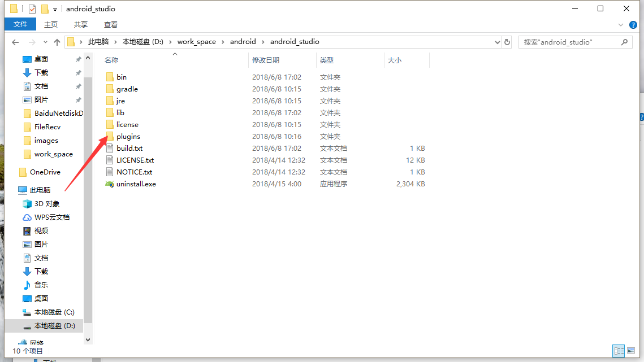Viewport: 644px width, 362px height.
Task: Select the jre folder icon
Action: [110, 101]
